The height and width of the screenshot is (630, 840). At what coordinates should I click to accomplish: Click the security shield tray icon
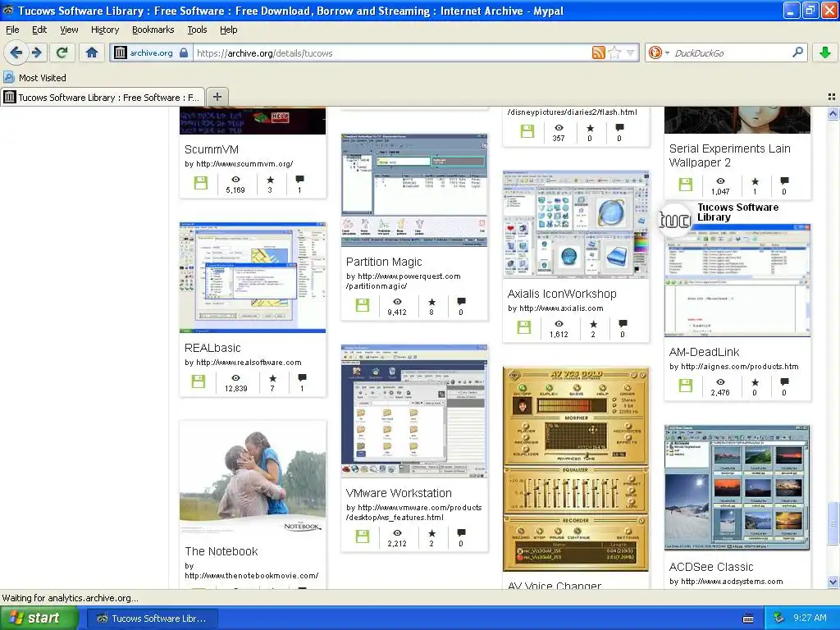click(778, 618)
